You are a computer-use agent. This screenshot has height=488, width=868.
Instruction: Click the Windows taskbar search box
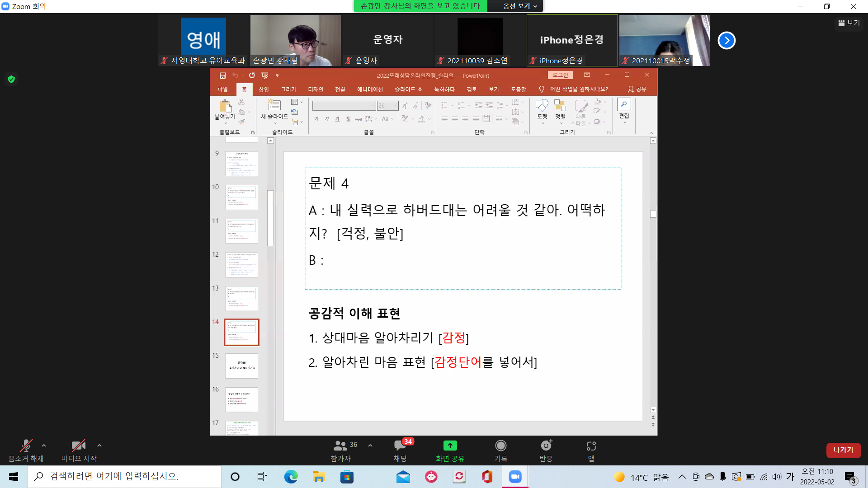tap(124, 477)
